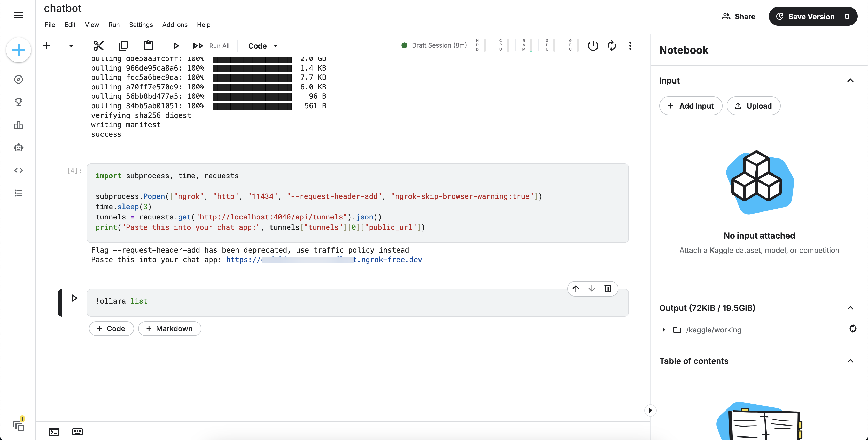
Task: Refresh the output files list
Action: [x=853, y=329]
